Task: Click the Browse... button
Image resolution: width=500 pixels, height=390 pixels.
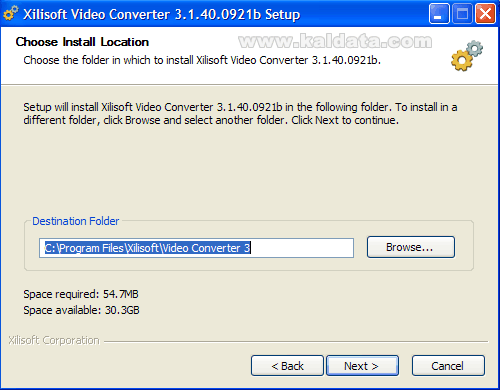Action: pos(411,247)
